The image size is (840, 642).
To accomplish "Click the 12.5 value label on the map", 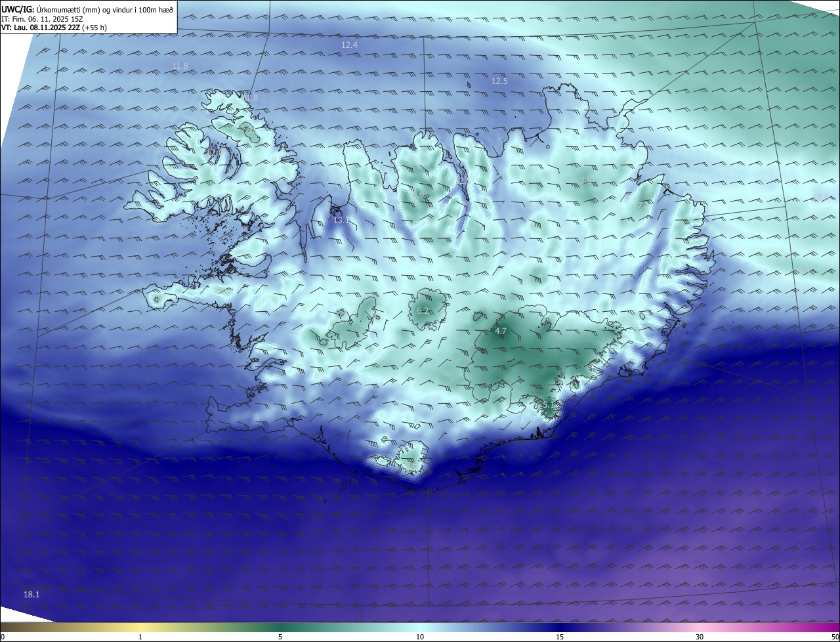I will [x=499, y=81].
